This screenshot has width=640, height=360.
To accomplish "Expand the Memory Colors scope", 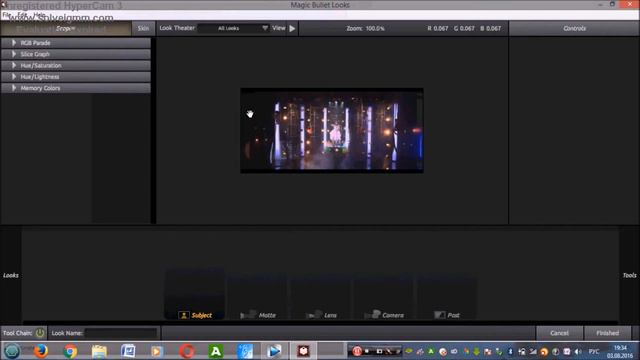I will click(76, 88).
